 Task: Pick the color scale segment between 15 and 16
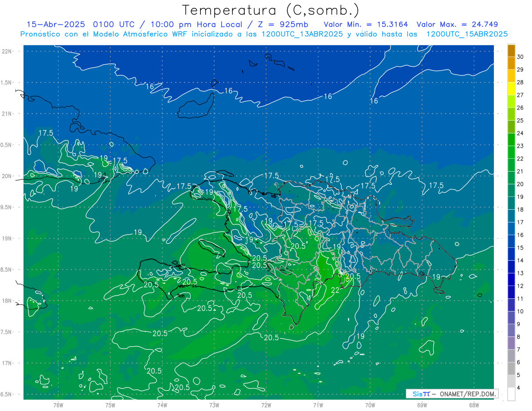511,241
